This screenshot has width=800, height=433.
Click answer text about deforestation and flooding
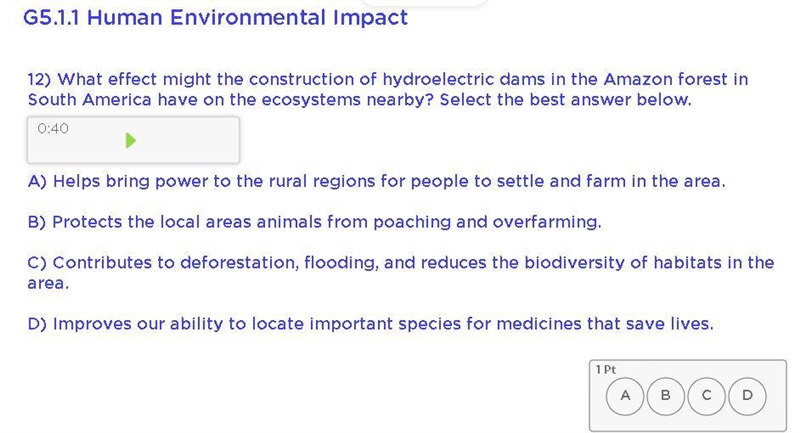[401, 273]
